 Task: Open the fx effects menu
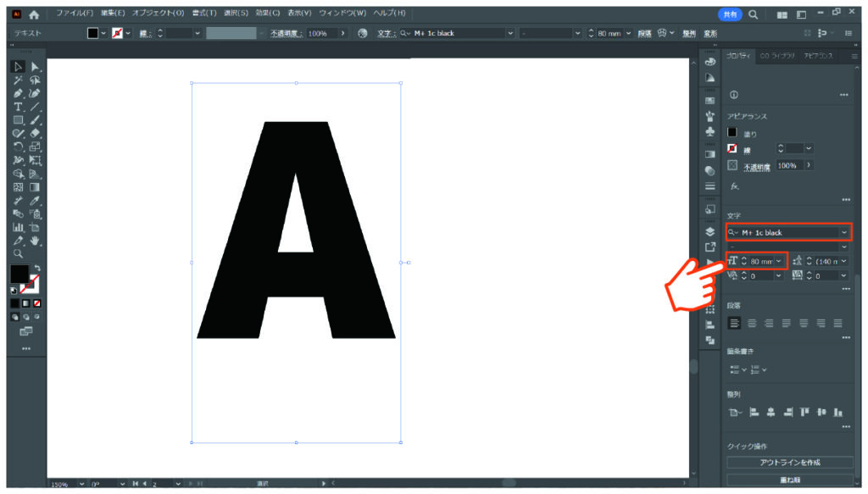[x=734, y=186]
